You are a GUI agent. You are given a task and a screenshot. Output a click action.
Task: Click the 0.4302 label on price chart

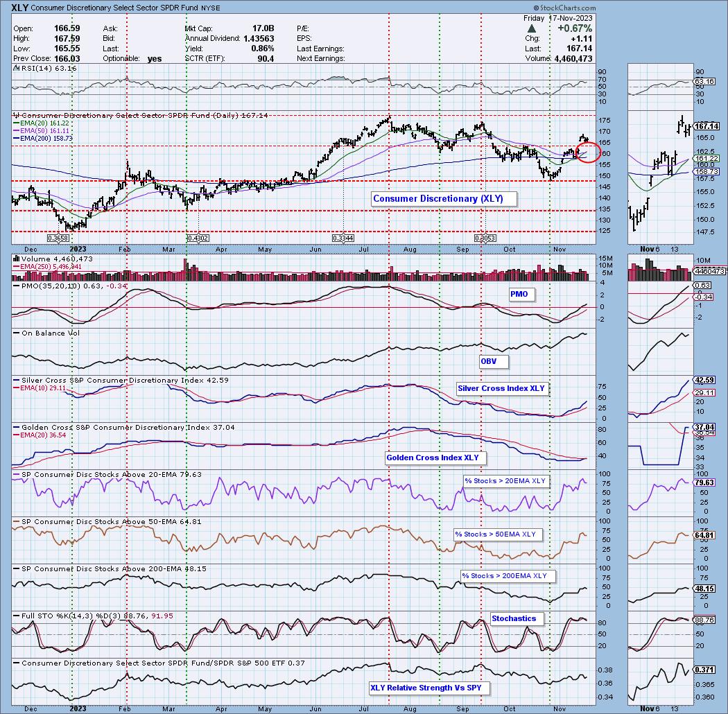(198, 238)
